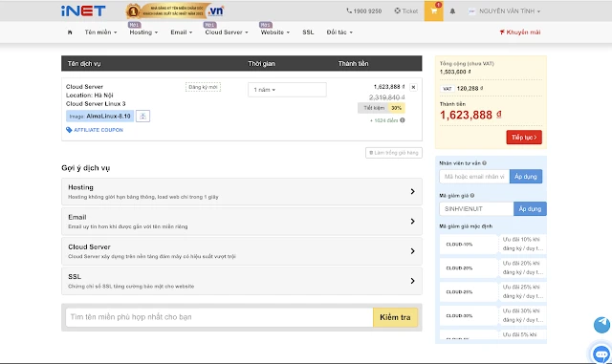The image size is (612, 364).
Task: Open the Khuyến mãi promotions link
Action: (x=520, y=32)
